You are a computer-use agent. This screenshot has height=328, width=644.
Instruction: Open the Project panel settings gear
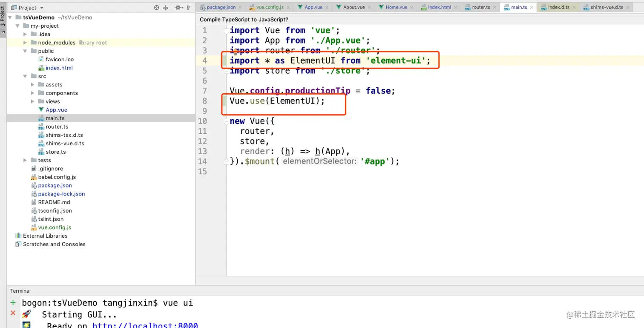178,8
